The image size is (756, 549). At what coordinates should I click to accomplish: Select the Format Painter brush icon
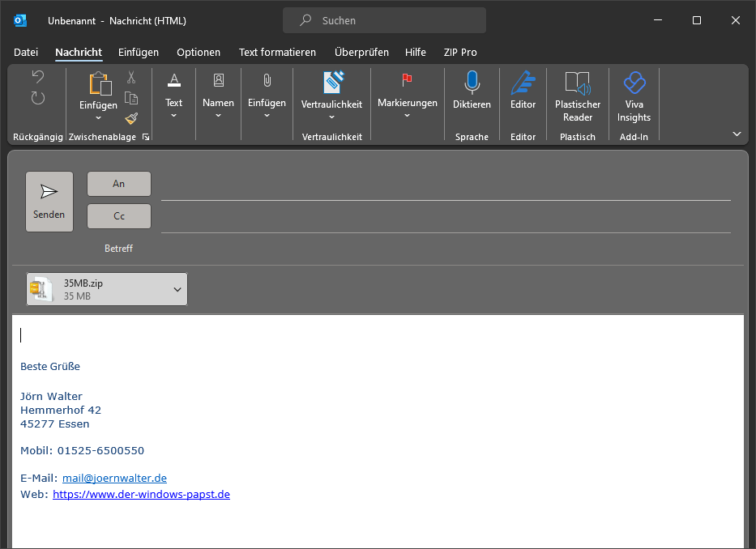pyautogui.click(x=131, y=118)
